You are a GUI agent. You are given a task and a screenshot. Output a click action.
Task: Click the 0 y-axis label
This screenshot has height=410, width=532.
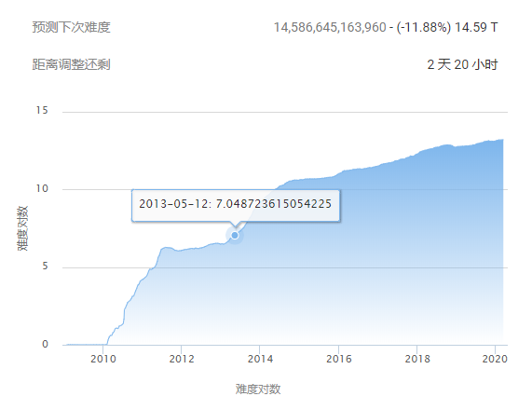pyautogui.click(x=45, y=344)
